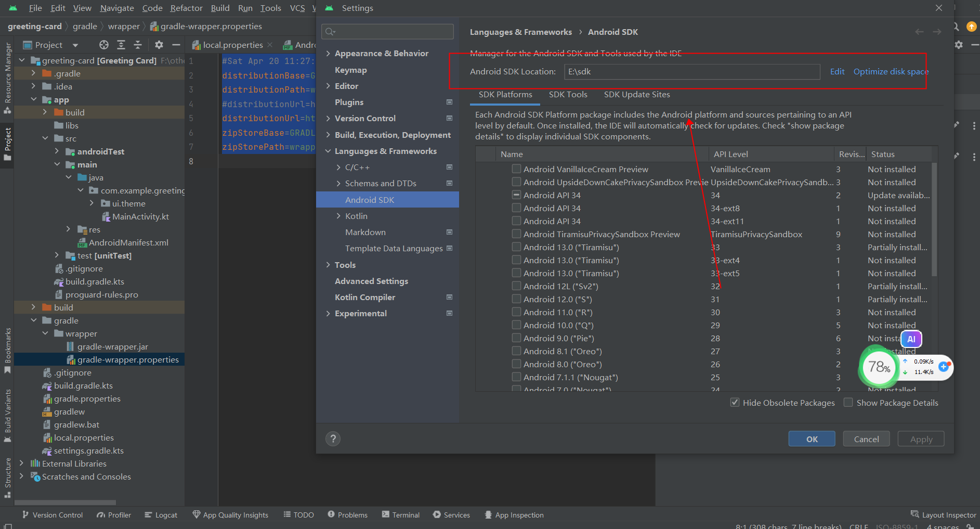Click the Edit SDK location link

(837, 72)
